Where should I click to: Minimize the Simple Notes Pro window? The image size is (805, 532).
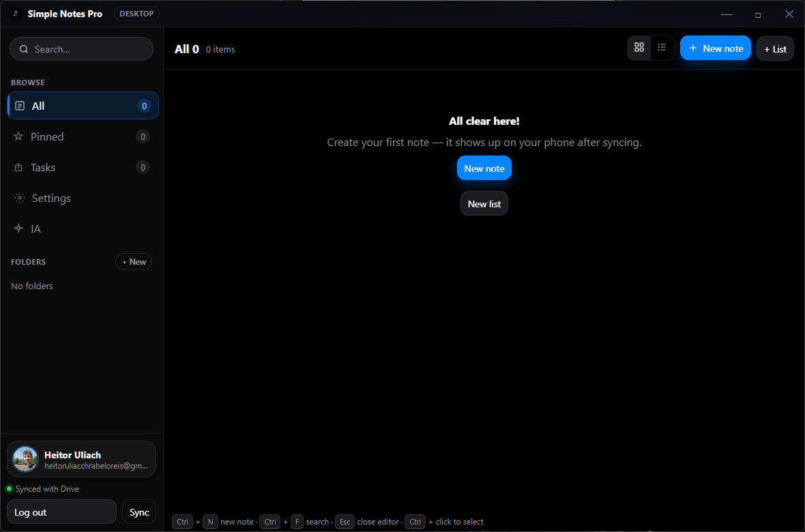tap(727, 14)
